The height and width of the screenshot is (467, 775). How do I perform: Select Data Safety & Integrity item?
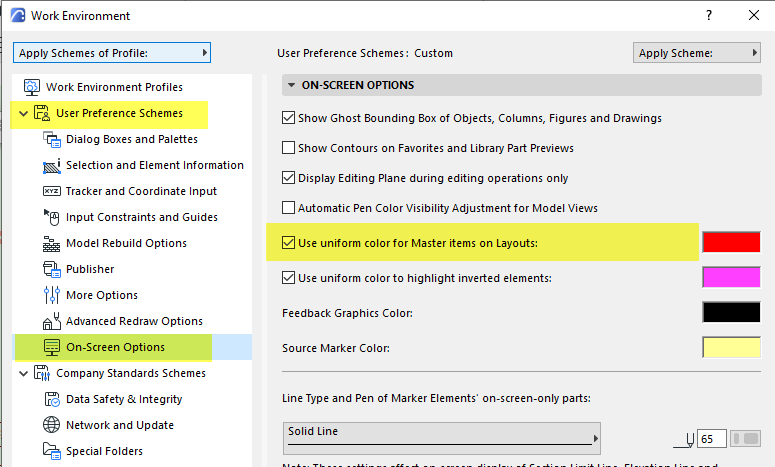click(x=124, y=399)
